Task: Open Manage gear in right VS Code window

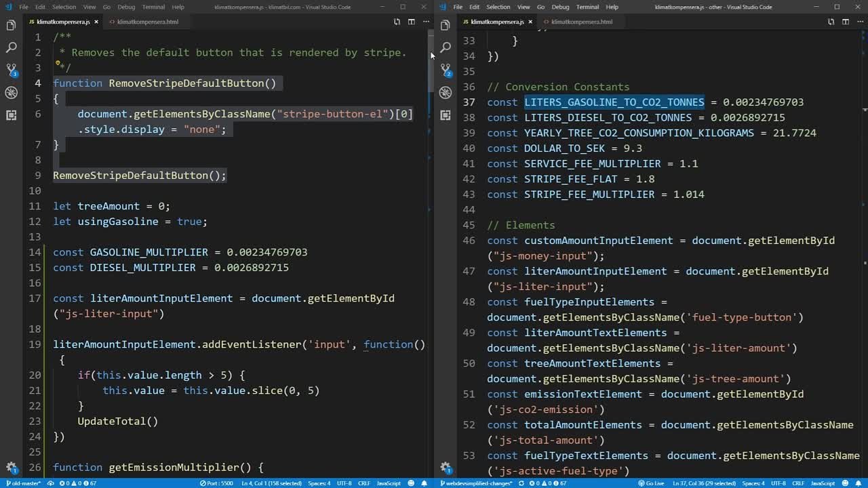Action: click(x=445, y=467)
